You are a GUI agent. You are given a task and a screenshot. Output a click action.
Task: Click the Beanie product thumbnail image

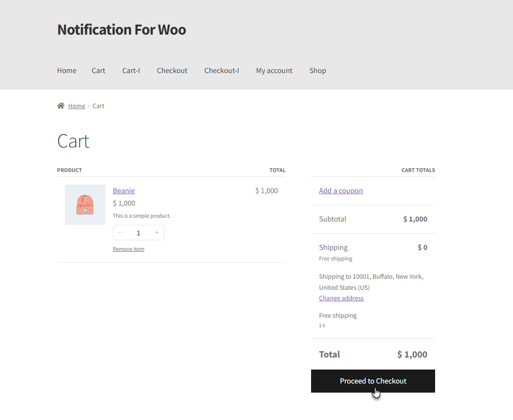[85, 205]
